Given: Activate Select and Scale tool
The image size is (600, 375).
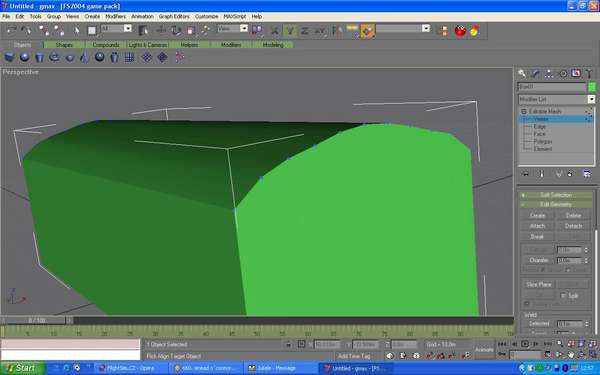Looking at the screenshot, I should tap(191, 30).
